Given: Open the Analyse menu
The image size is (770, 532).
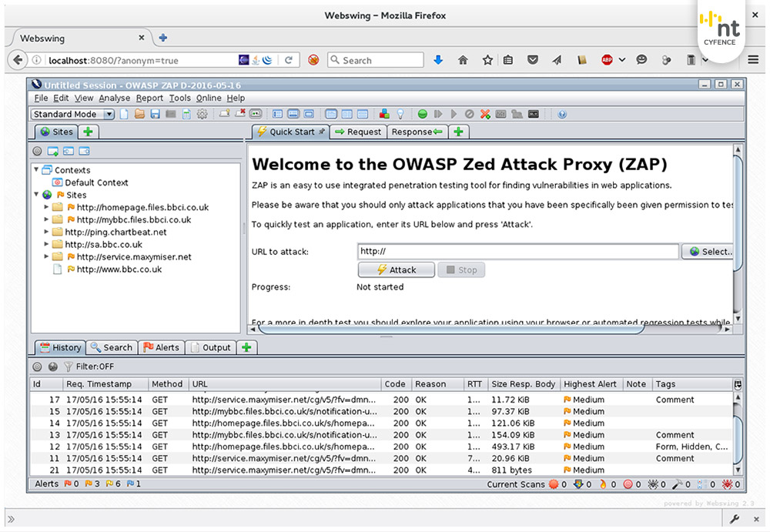Looking at the screenshot, I should click(114, 98).
